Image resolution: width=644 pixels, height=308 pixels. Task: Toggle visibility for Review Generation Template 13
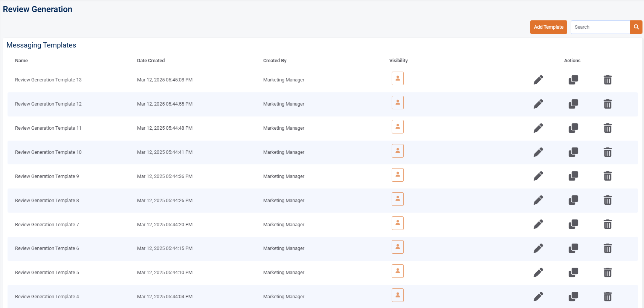[x=397, y=78]
